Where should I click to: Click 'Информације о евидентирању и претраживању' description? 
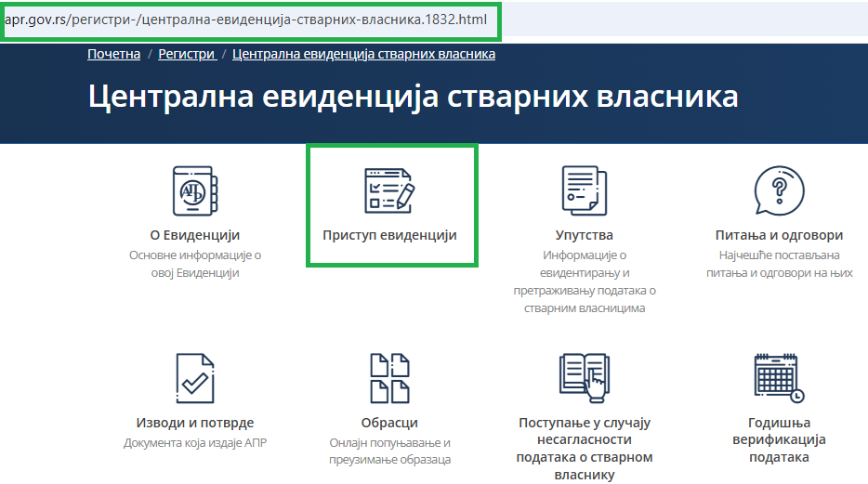[585, 281]
